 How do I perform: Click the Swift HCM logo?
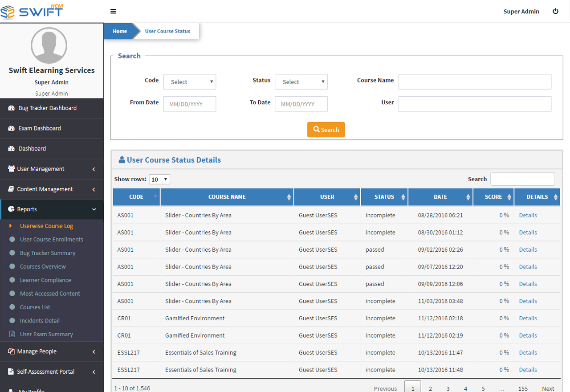tap(32, 10)
